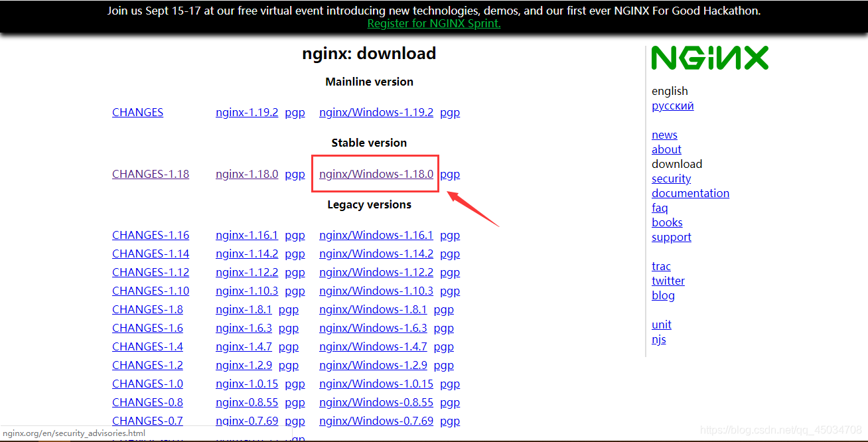Open the books page

(667, 222)
